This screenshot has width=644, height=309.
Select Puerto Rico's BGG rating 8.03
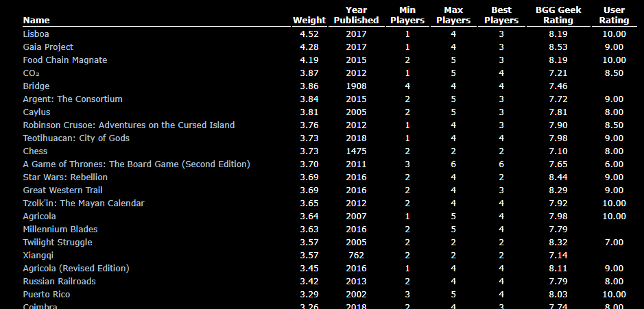pos(558,295)
